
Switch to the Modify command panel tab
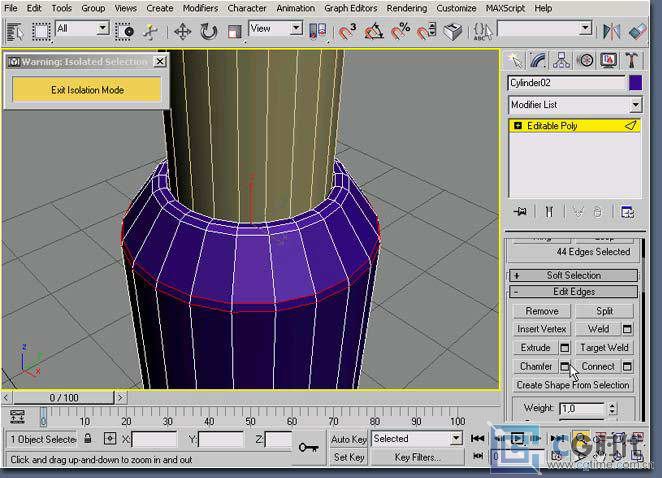pyautogui.click(x=538, y=61)
